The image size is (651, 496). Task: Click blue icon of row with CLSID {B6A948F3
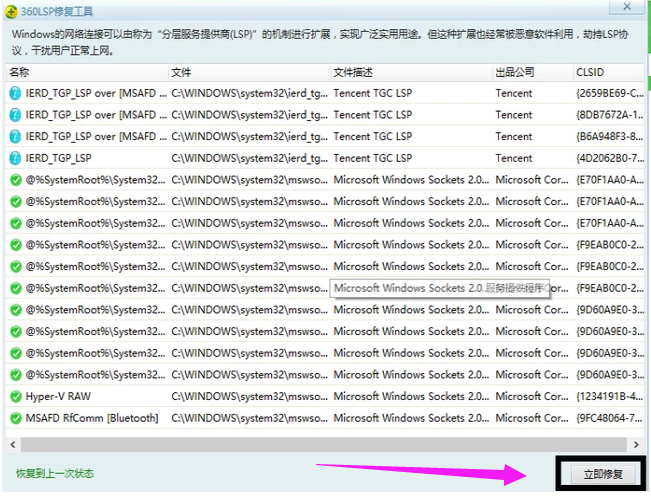coord(15,136)
